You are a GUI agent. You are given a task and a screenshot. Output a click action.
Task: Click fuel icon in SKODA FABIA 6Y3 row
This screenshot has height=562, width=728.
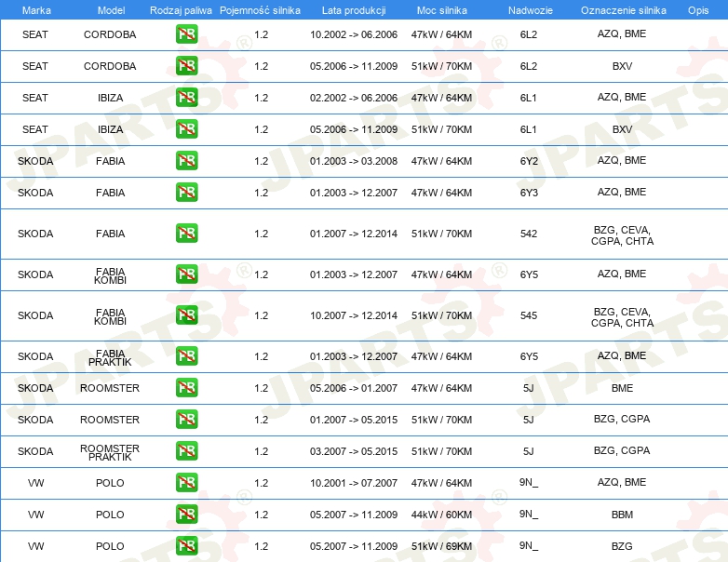click(186, 192)
